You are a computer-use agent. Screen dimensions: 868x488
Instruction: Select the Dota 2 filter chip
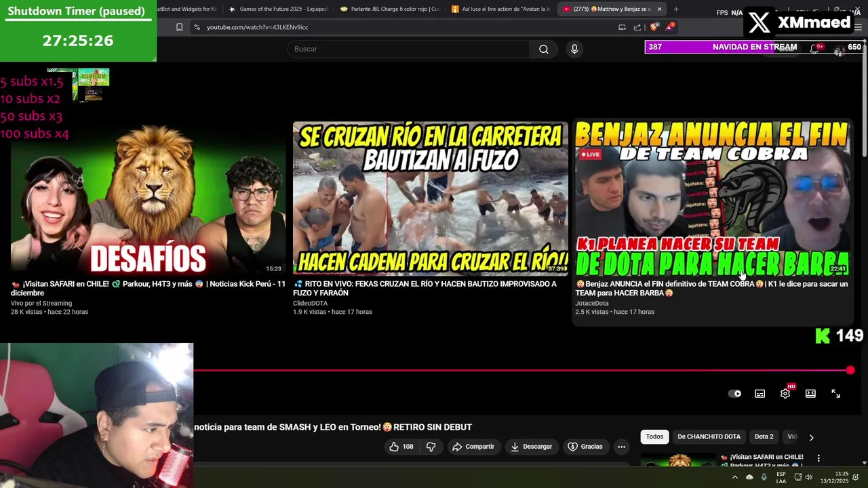click(764, 436)
